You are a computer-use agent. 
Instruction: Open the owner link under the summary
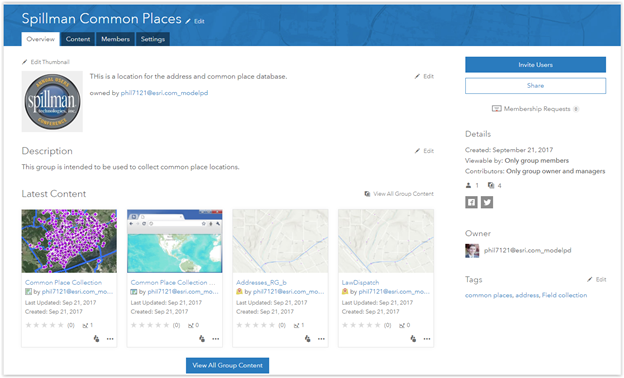pyautogui.click(x=164, y=93)
